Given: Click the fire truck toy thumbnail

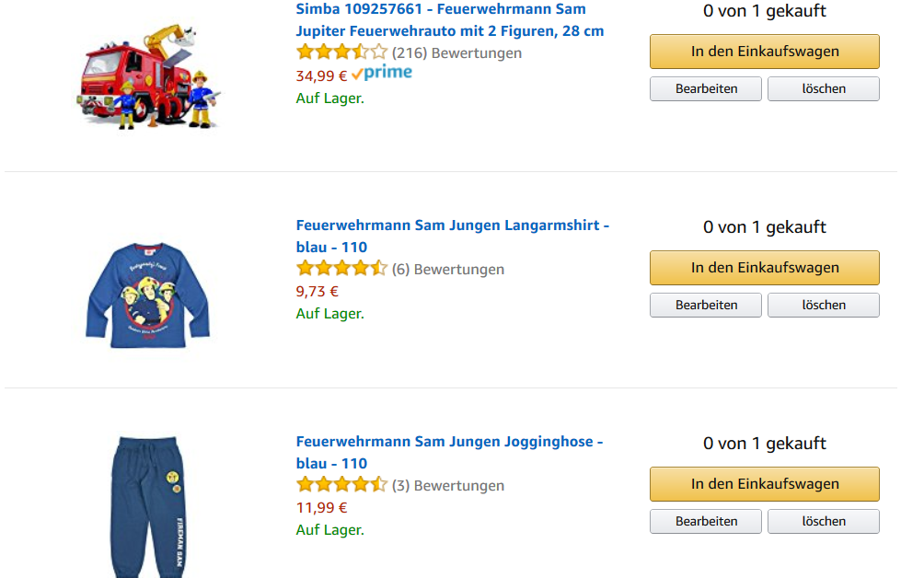Looking at the screenshot, I should (148, 76).
